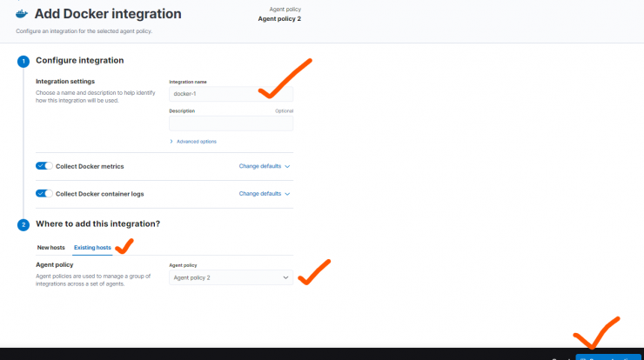This screenshot has height=360, width=644.
Task: Click 'Choose a name and description' helper text
Action: (95, 97)
